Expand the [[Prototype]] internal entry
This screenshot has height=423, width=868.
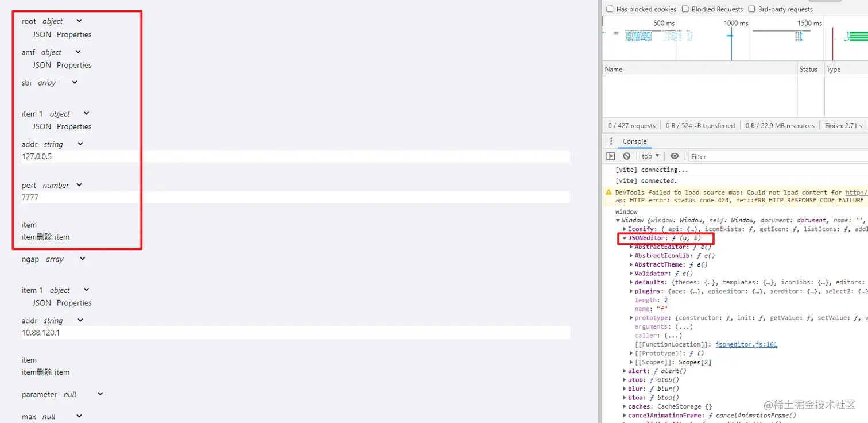(631, 353)
